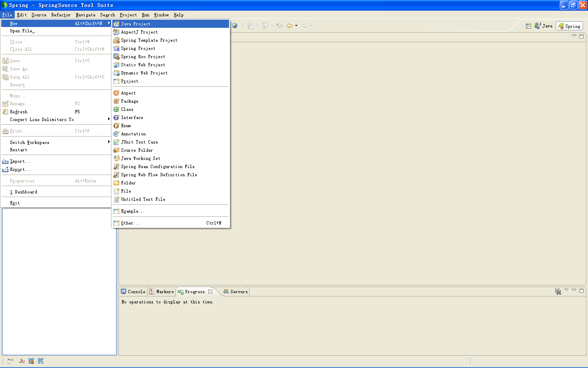Exit the application via File menu
Viewport: 588px width, 368px height.
point(56,203)
